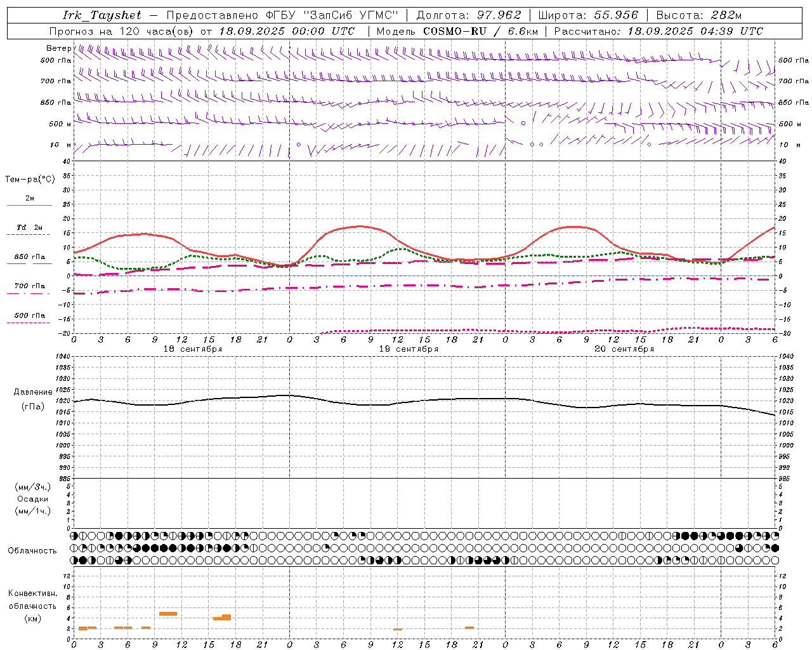Click the Конвективн. label of the bottom panel
Image resolution: width=812 pixels, height=650 pixels.
point(32,594)
